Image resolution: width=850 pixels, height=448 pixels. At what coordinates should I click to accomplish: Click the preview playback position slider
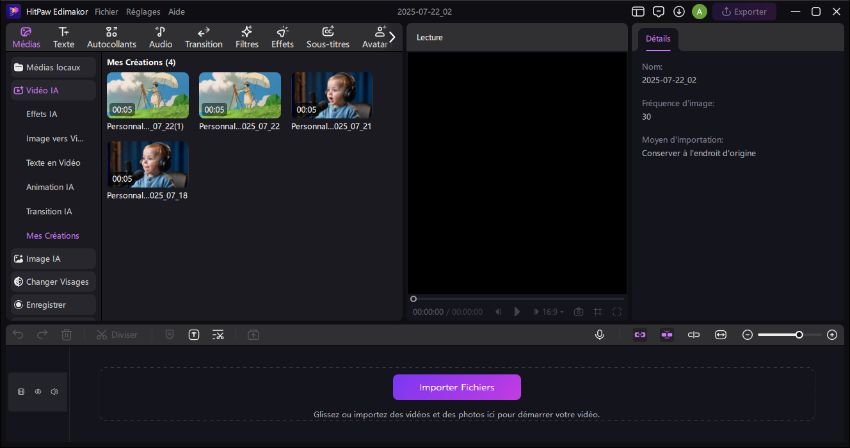pyautogui.click(x=518, y=299)
